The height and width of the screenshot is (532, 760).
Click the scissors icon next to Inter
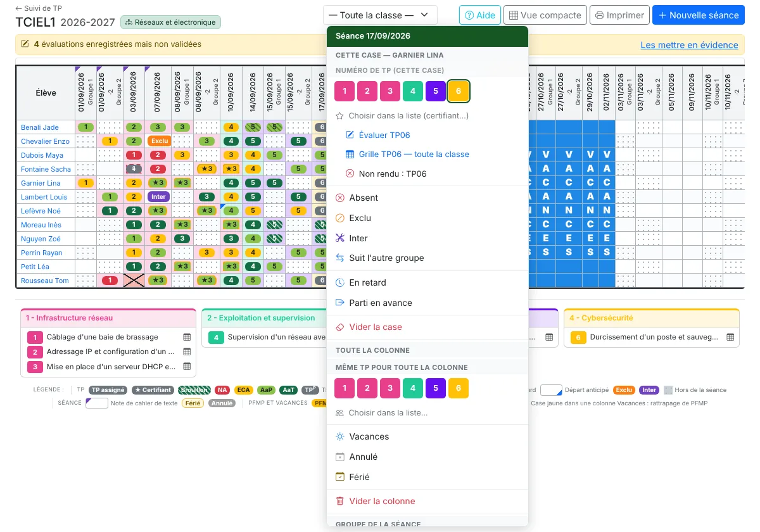(x=339, y=238)
